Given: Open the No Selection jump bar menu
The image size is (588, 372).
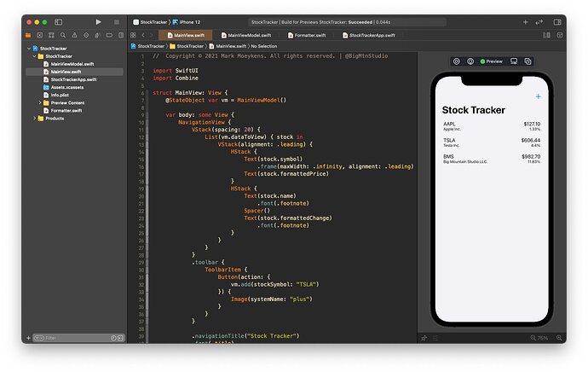Looking at the screenshot, I should (264, 46).
